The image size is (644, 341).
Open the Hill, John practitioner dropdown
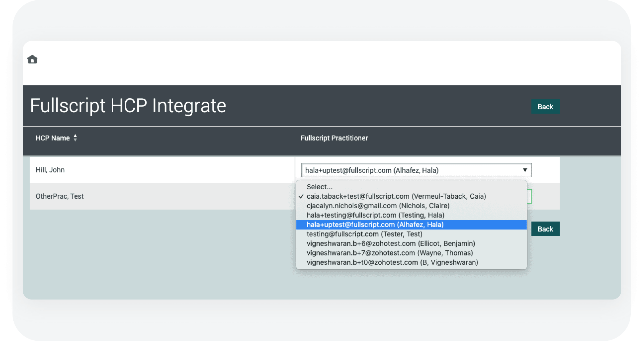coord(416,170)
